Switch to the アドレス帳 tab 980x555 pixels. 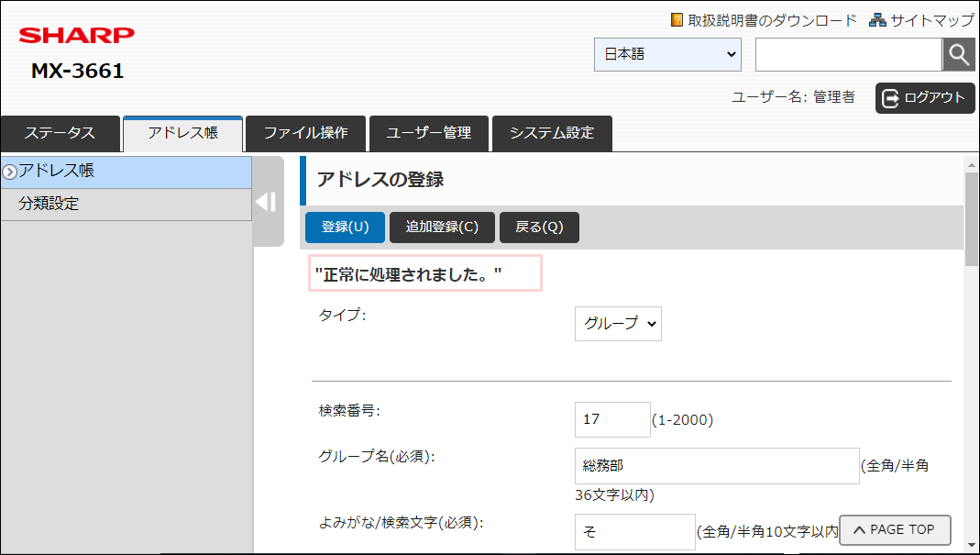tap(183, 133)
